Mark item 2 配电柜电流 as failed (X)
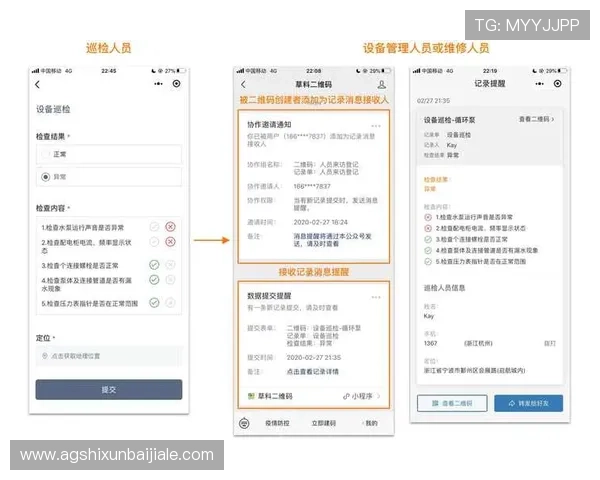 [170, 242]
